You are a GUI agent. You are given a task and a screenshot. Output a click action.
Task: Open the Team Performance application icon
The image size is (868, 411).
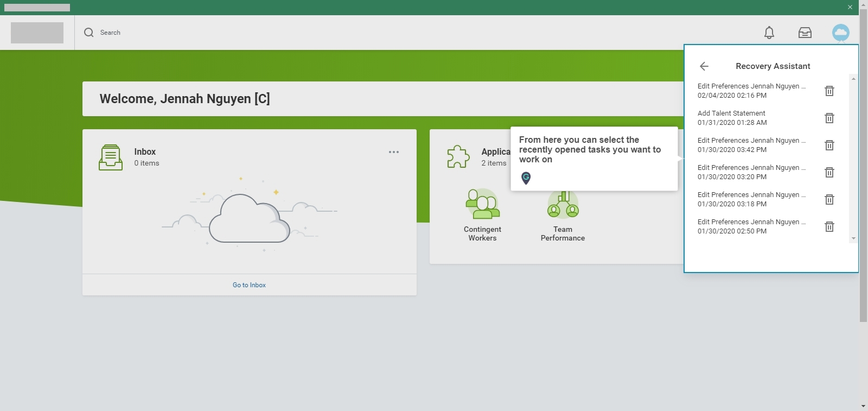[x=563, y=204]
